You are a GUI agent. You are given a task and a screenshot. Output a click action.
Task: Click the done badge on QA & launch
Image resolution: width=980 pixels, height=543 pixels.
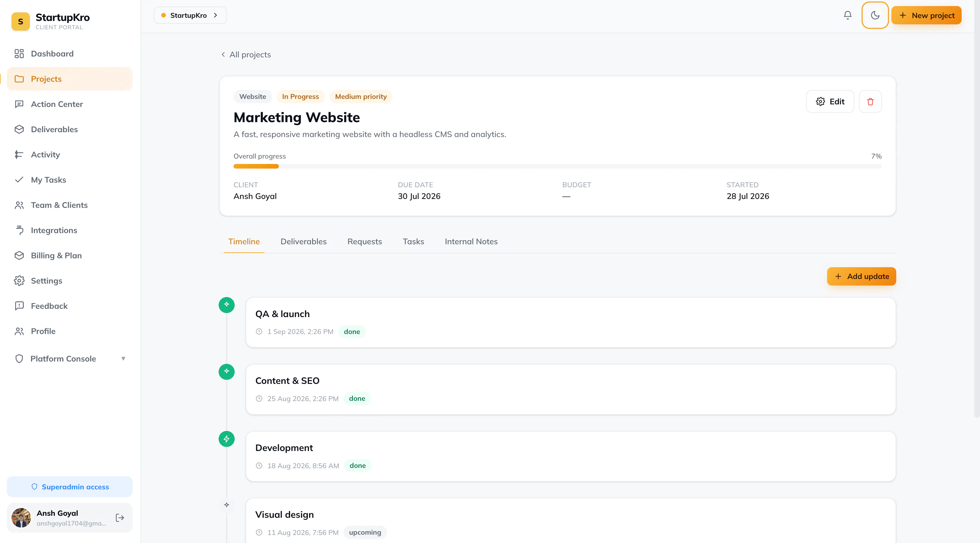click(x=352, y=332)
